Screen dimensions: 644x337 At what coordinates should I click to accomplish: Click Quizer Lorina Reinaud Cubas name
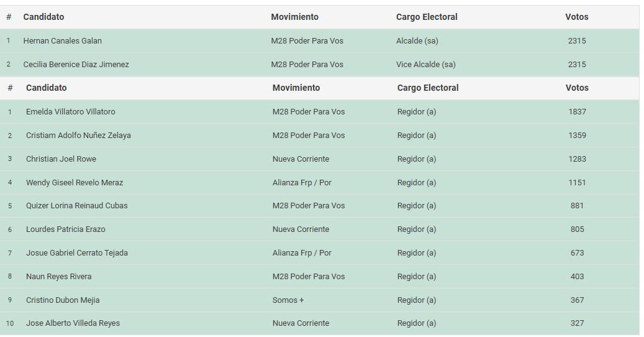(x=76, y=206)
